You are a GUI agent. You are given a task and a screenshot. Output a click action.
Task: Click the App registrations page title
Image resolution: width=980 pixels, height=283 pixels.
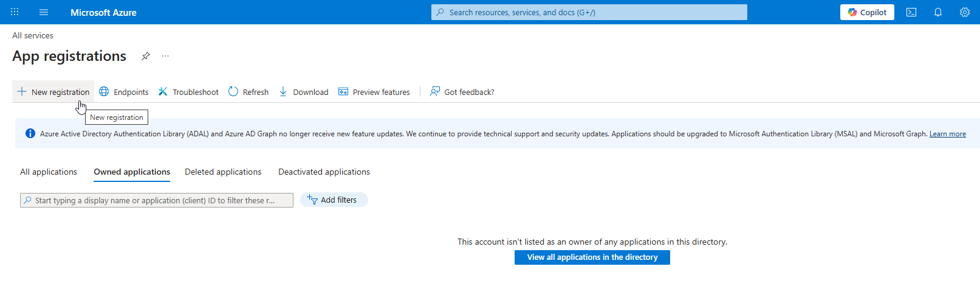tap(69, 56)
